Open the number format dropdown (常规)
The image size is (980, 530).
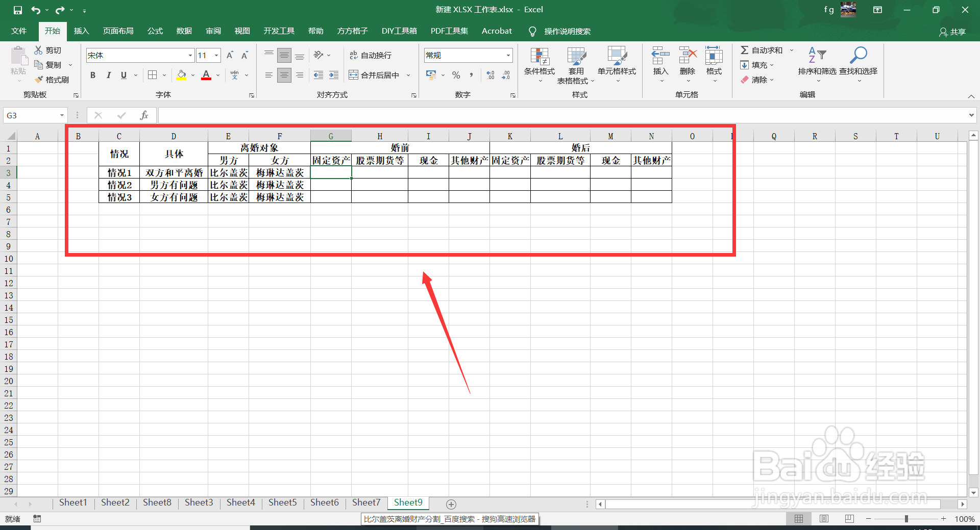508,55
